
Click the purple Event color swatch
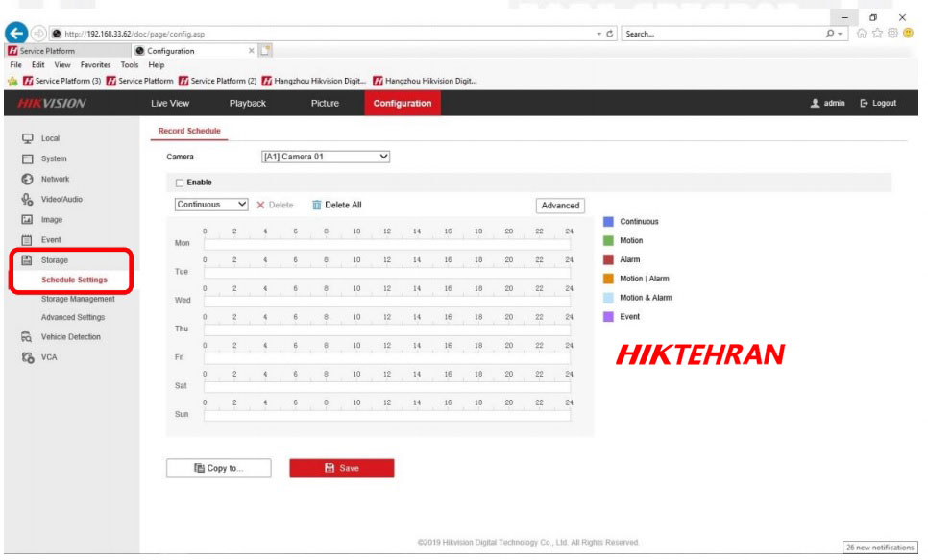(608, 316)
